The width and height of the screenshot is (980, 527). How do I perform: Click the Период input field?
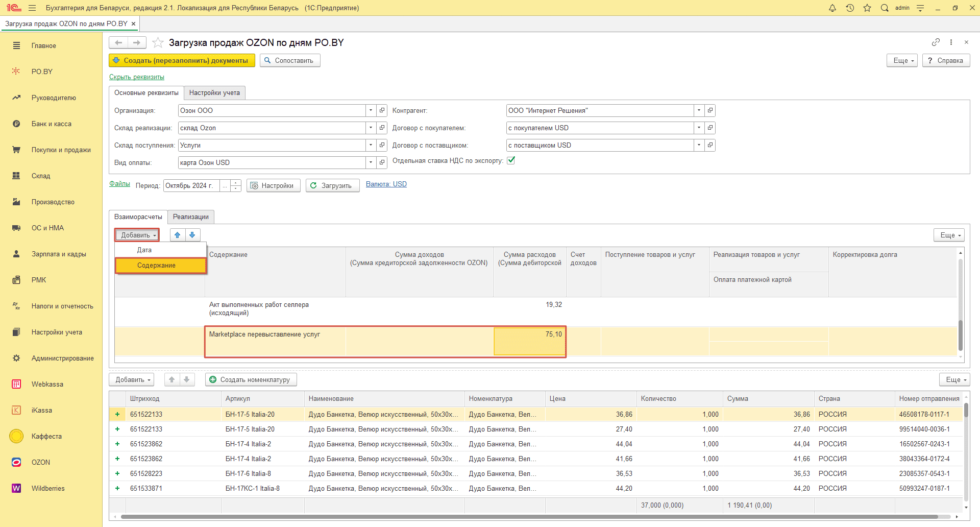[x=191, y=185]
